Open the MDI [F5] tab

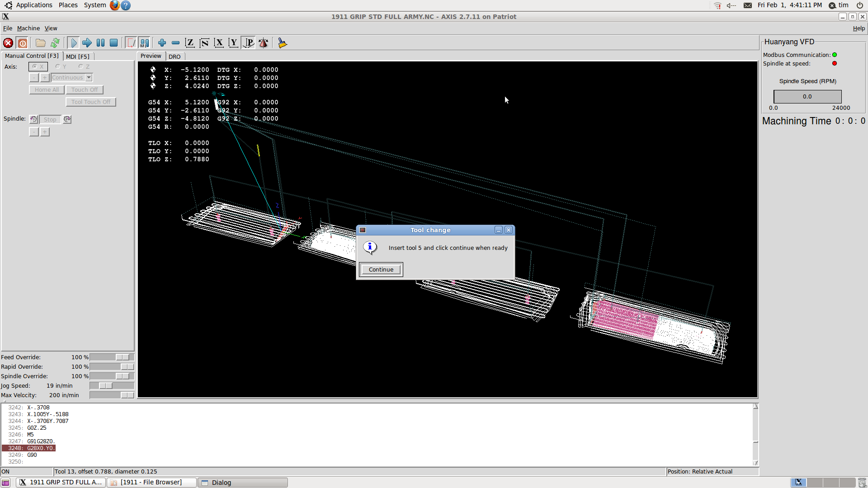tap(78, 56)
